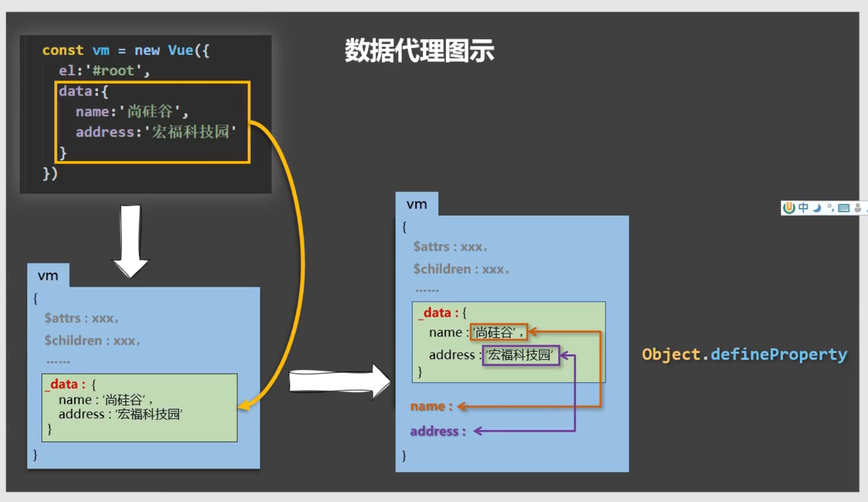Click _data : { label in lower-left vm box
This screenshot has width=868, height=502.
[70, 384]
